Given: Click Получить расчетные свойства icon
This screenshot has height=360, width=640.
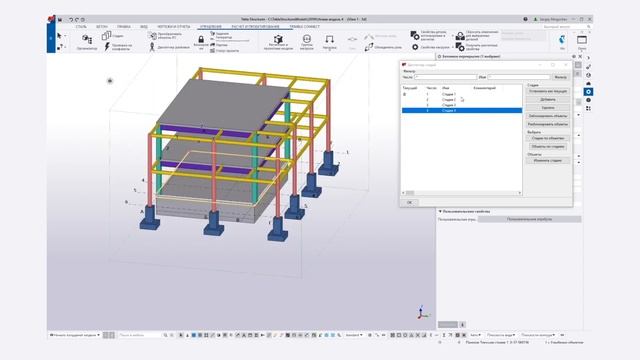Looking at the screenshot, I should [x=460, y=47].
